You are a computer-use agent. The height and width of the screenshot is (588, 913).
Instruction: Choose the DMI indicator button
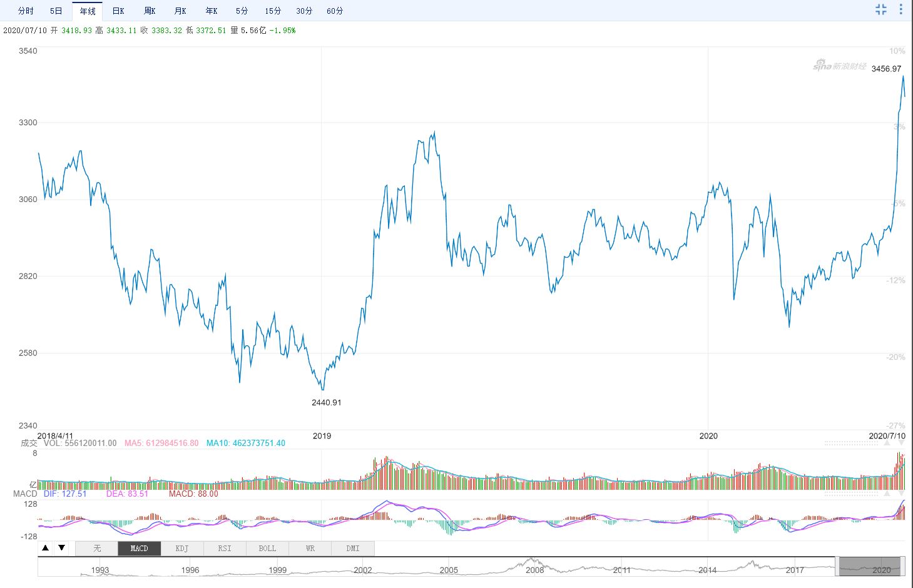click(x=353, y=549)
